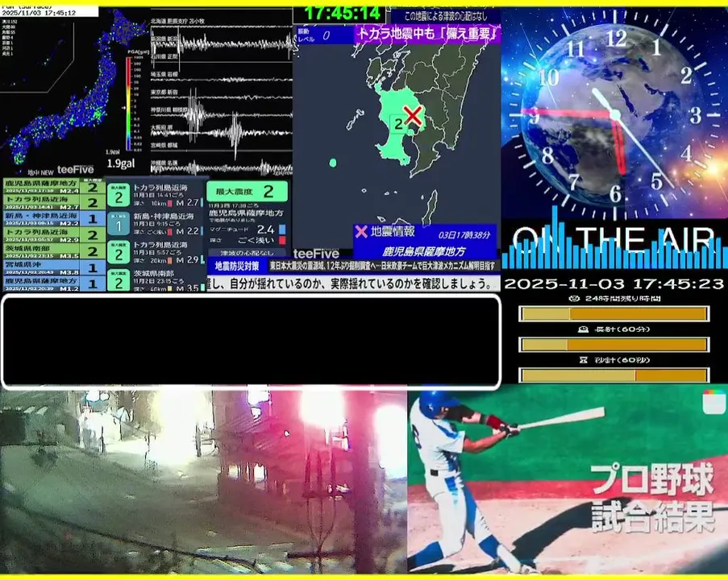Click intensity badge 2 beside 茨城県南部 23:15ごろ
The image size is (728, 580).
point(119,280)
